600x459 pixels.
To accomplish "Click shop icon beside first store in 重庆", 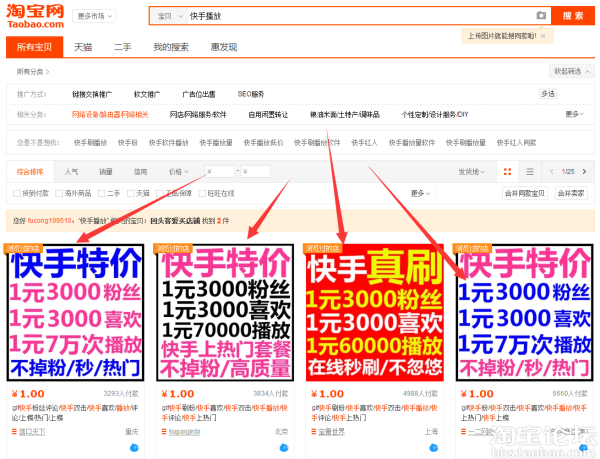I will [14, 431].
